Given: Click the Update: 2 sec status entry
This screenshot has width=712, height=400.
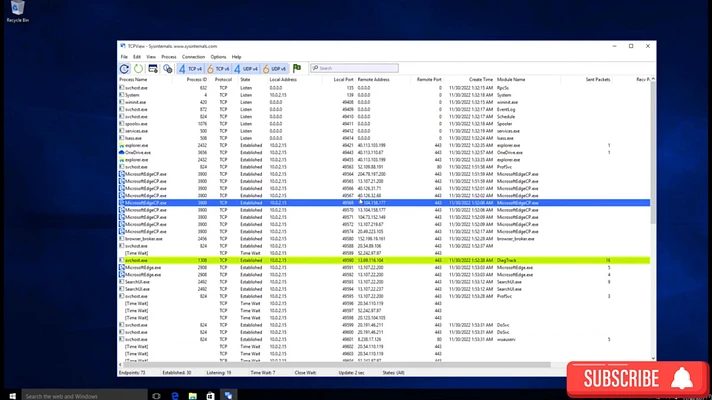Looking at the screenshot, I should coord(351,373).
